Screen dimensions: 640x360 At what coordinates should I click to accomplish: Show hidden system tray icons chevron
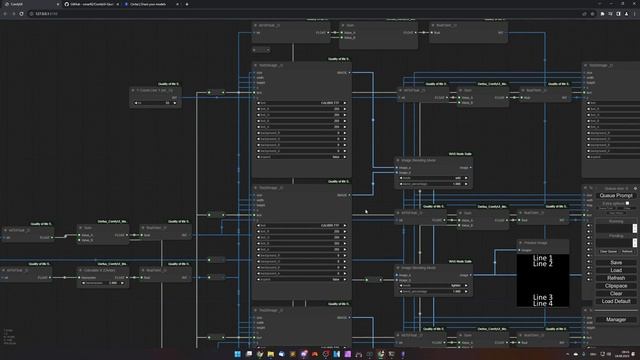tap(567, 354)
